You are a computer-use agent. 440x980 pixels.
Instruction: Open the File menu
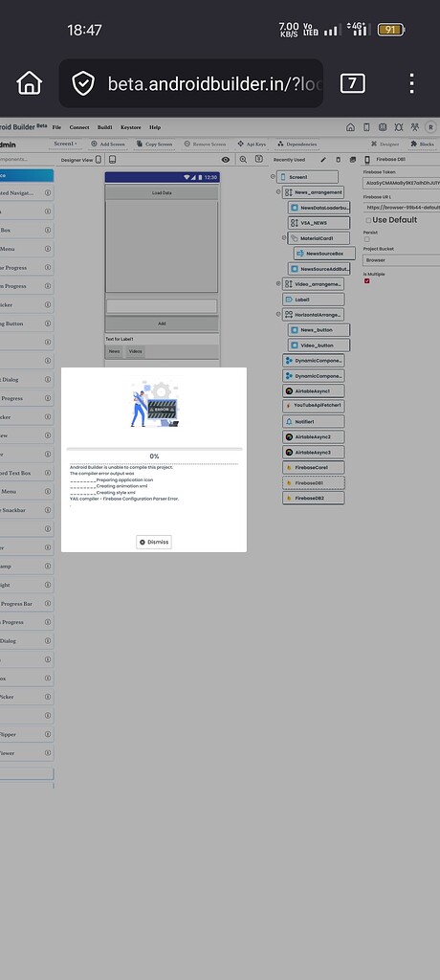(56, 127)
